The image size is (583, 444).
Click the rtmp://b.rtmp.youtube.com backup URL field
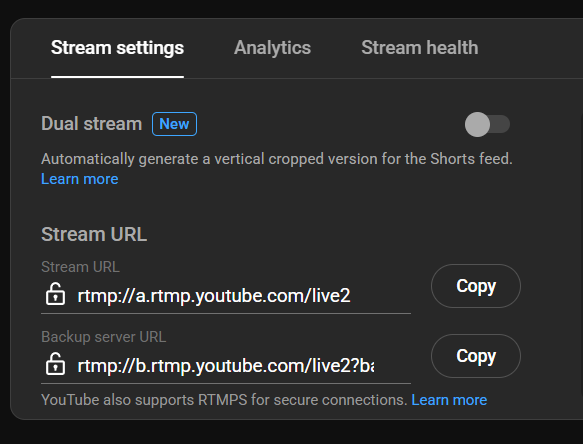point(226,366)
